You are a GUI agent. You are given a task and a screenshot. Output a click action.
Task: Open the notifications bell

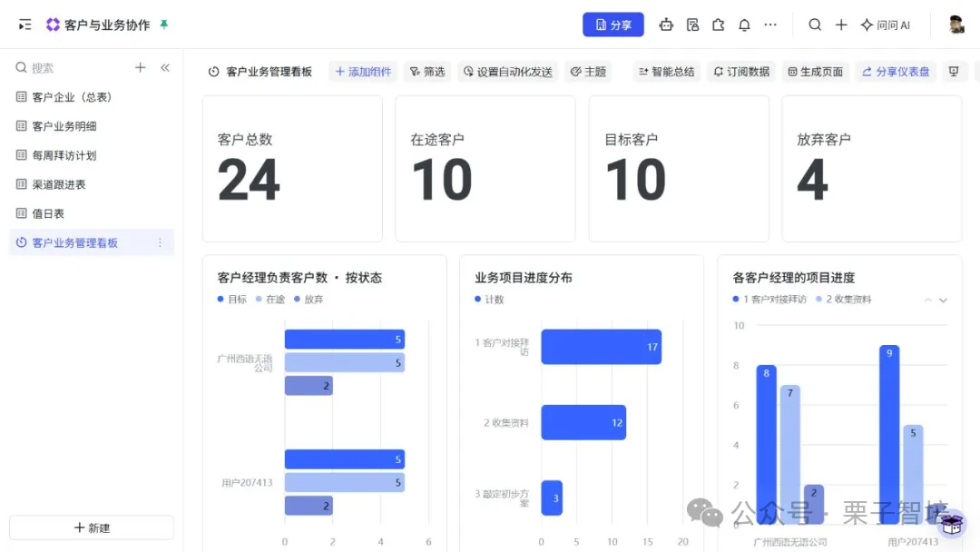tap(744, 25)
